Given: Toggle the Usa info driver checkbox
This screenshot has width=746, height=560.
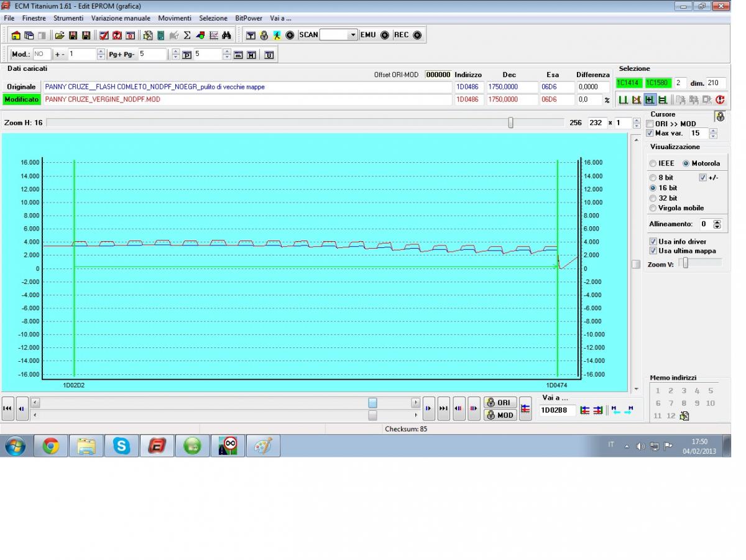Looking at the screenshot, I should [653, 241].
